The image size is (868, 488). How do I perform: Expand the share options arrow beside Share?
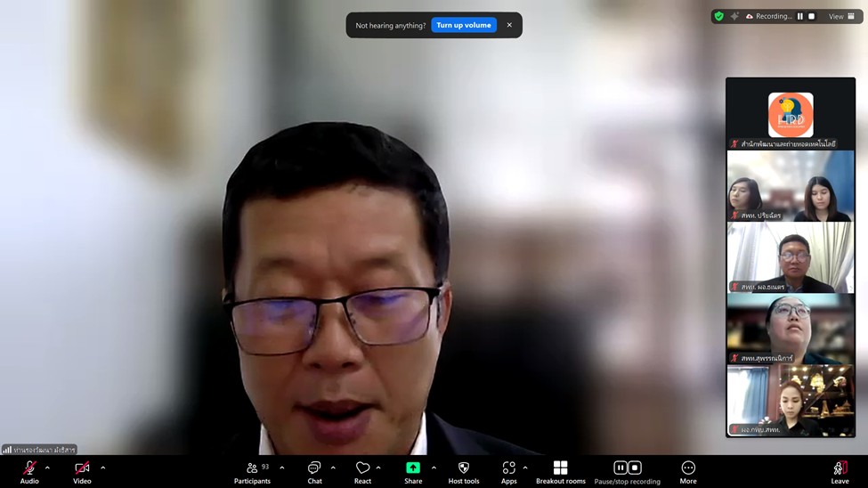434,468
